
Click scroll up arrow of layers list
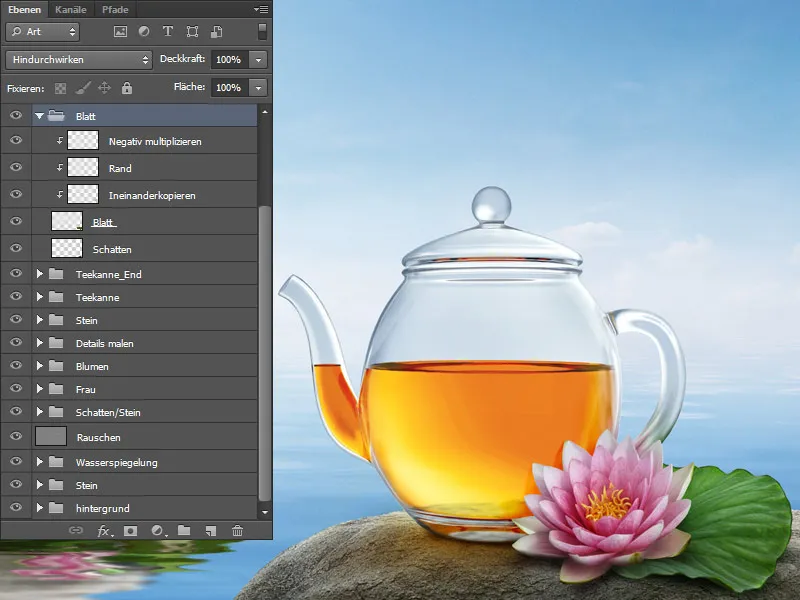point(265,112)
